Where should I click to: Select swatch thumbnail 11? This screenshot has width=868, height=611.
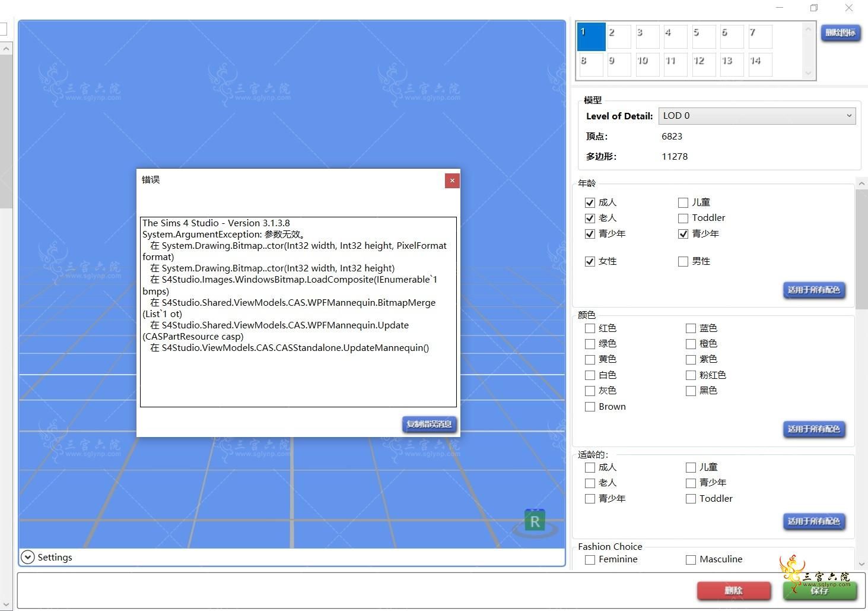coord(675,64)
